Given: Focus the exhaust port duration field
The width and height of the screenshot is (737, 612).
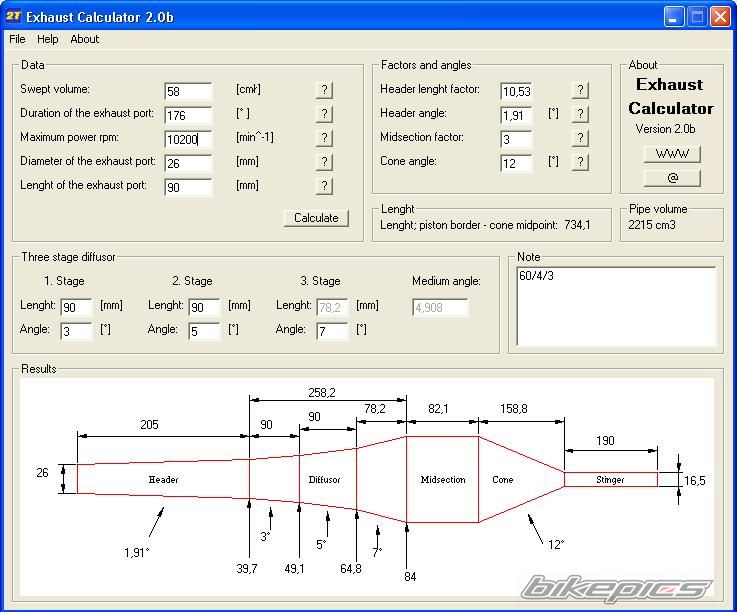Looking at the screenshot, I should [188, 115].
